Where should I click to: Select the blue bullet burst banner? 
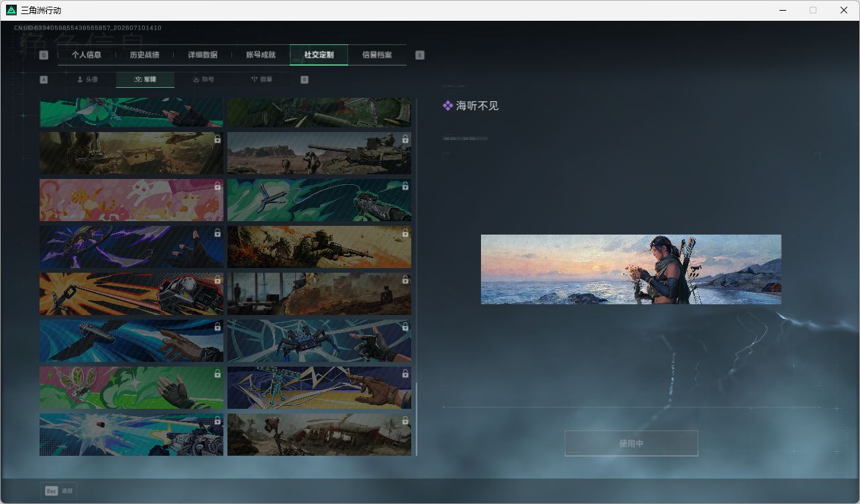coord(131,434)
